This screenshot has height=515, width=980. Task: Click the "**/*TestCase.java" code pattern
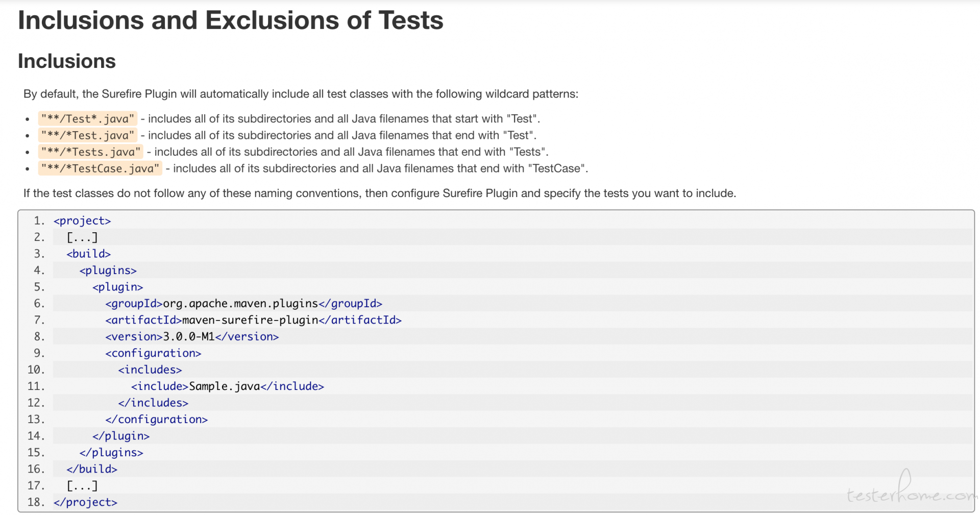point(100,168)
